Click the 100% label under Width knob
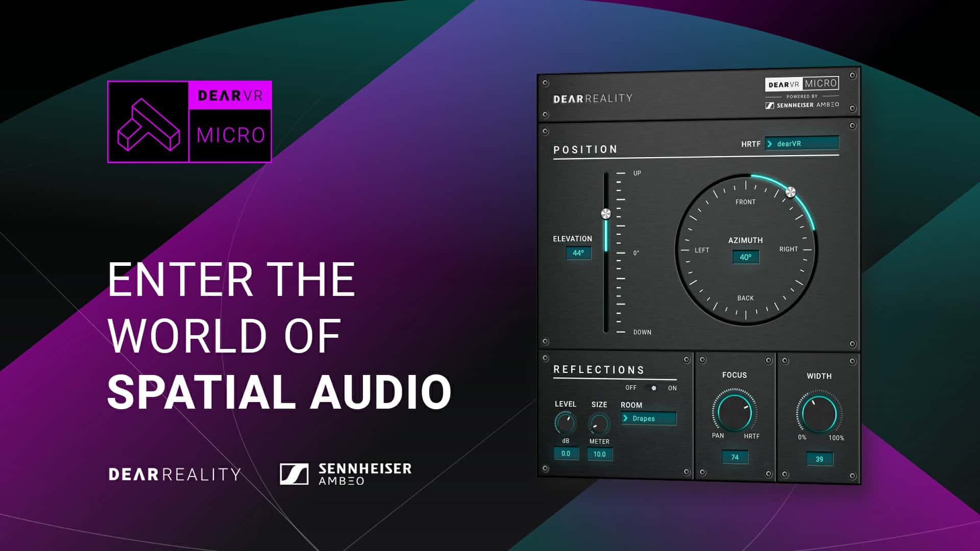 [x=836, y=438]
